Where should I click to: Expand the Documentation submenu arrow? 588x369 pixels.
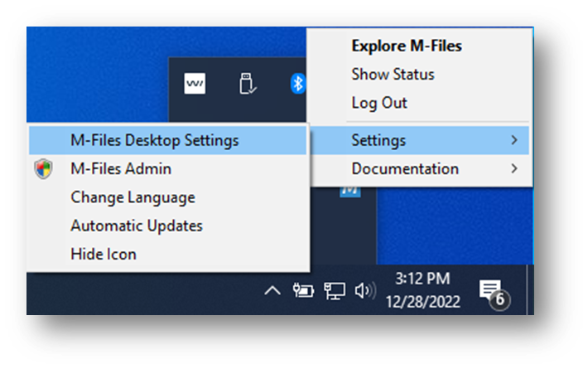(514, 169)
